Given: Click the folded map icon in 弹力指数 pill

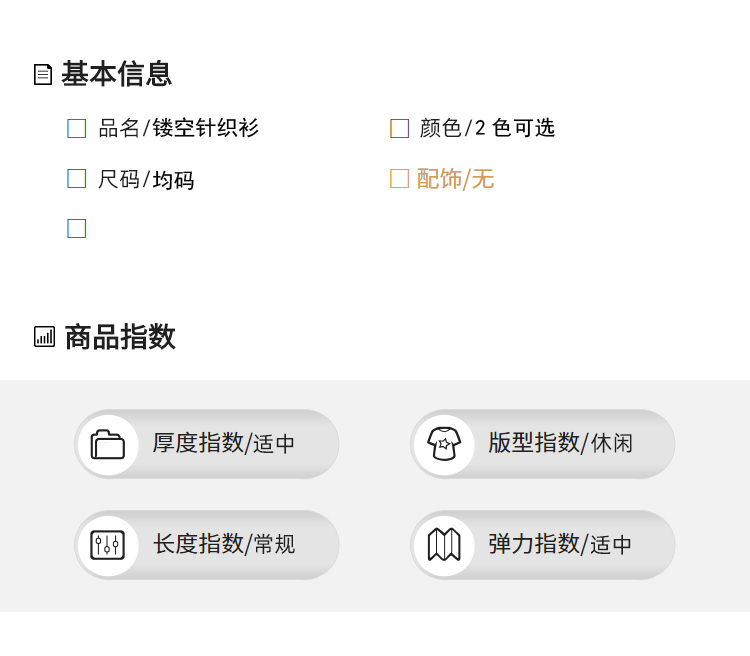Looking at the screenshot, I should click(444, 545).
